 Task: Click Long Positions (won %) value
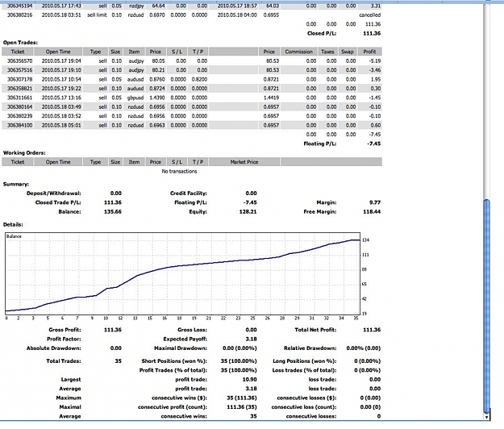coord(368,361)
